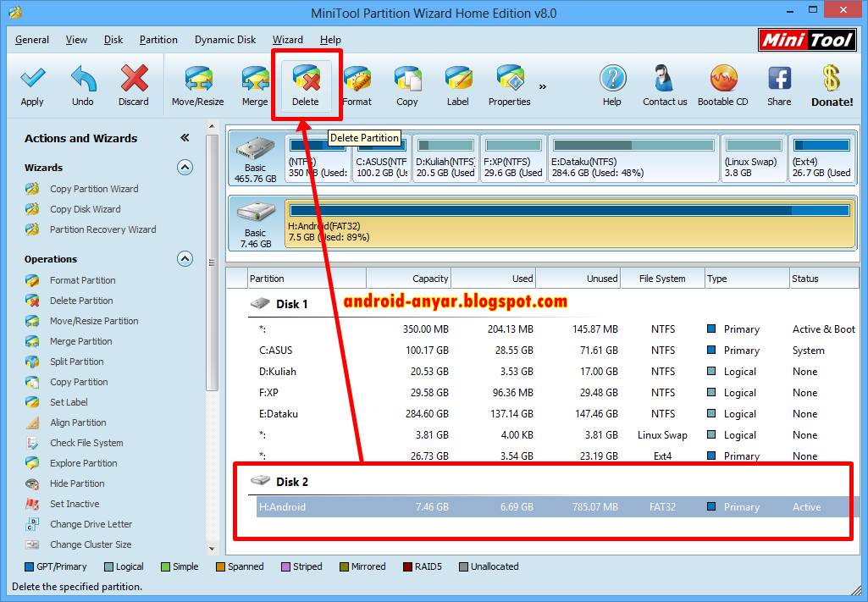Sort by the File System column header
The image size is (868, 602).
coord(662,279)
